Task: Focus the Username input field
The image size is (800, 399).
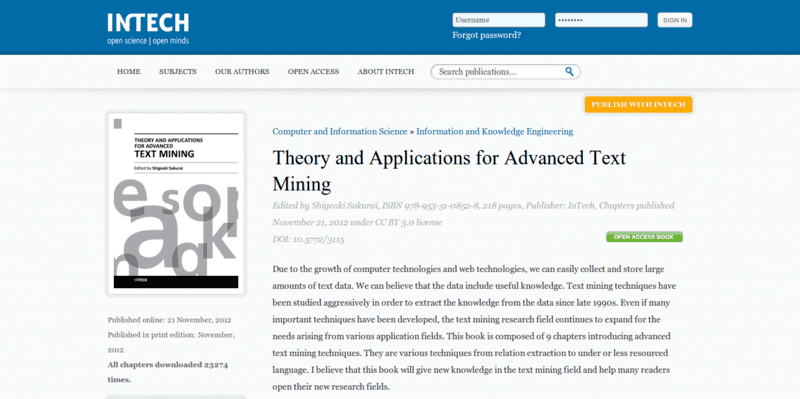Action: pyautogui.click(x=498, y=20)
